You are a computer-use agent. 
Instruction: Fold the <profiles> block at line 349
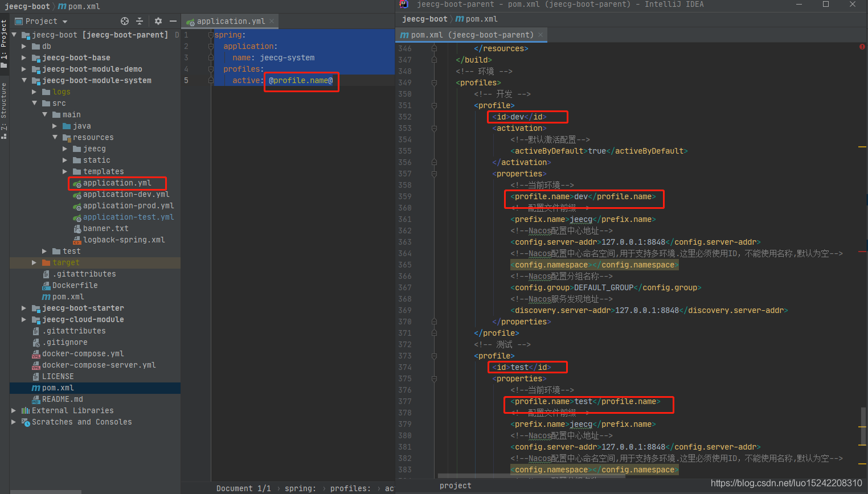[x=434, y=83]
